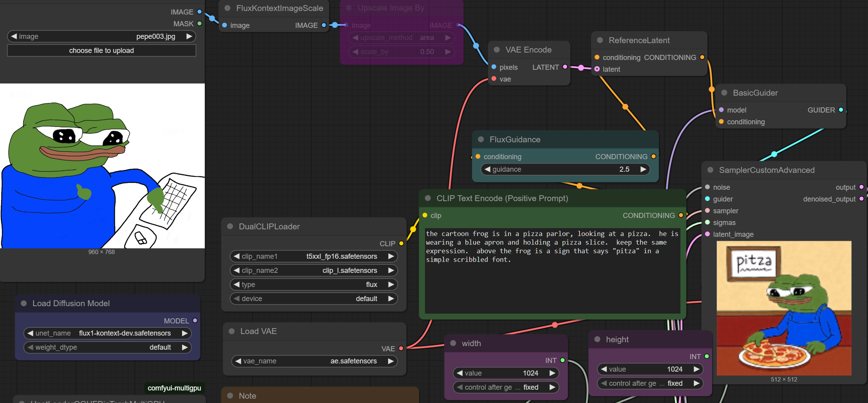Image resolution: width=868 pixels, height=403 pixels.
Task: Open the clip_name1 t5xxl_fp16.safetensors dropdown
Action: click(x=314, y=256)
